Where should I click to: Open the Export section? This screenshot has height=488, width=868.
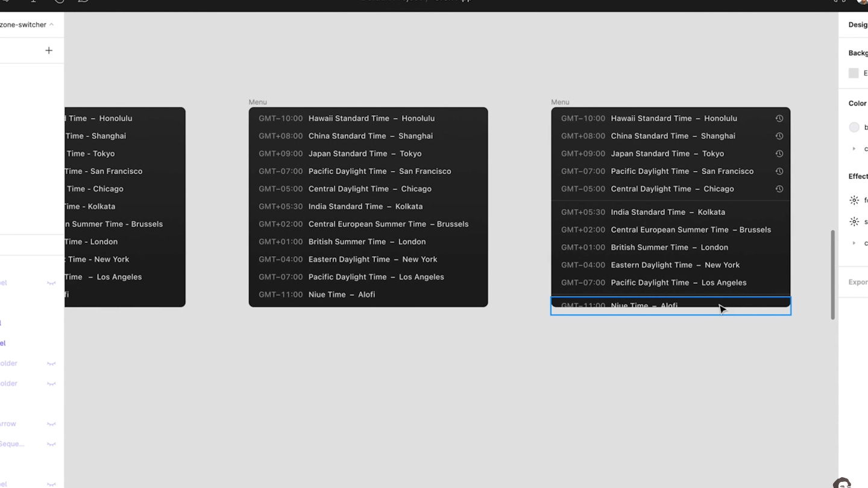coord(858,282)
